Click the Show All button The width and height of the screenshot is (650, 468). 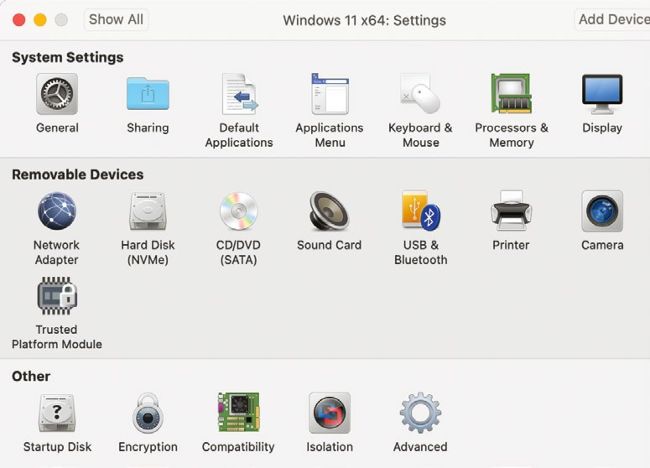coord(116,19)
